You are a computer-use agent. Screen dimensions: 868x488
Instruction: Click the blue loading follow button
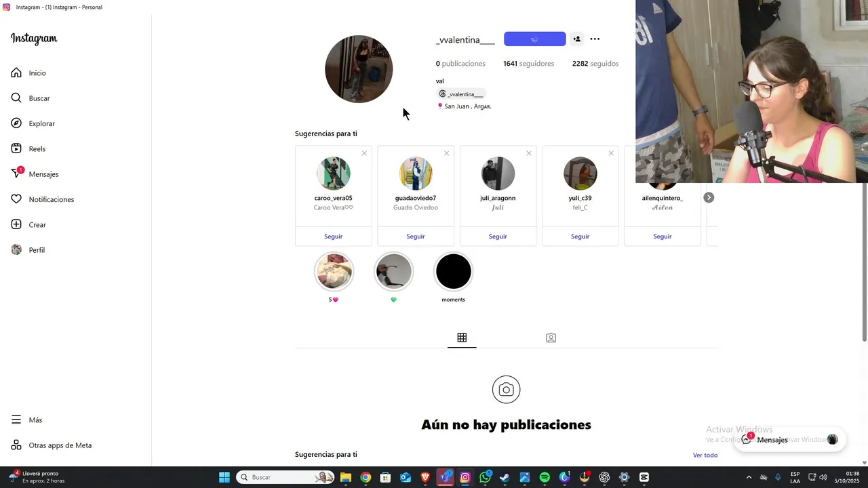tap(534, 39)
